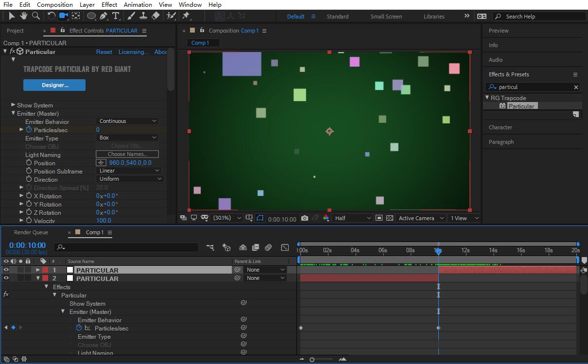This screenshot has width=588, height=364.
Task: Click the always preview this view icon
Action: [183, 218]
